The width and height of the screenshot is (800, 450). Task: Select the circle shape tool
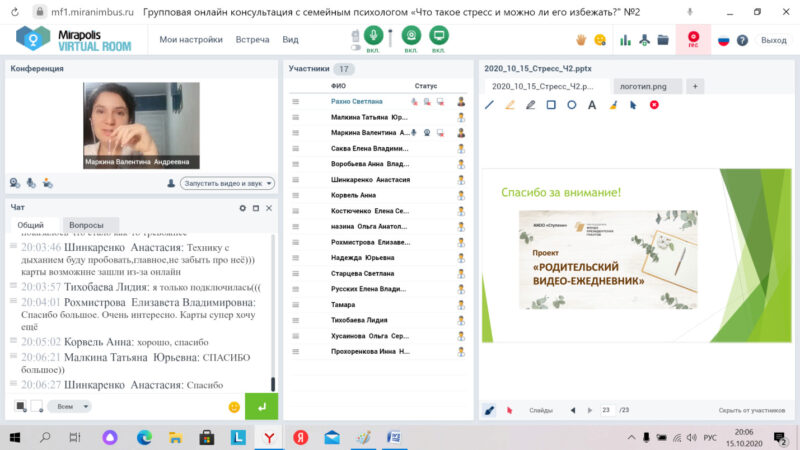click(x=571, y=105)
